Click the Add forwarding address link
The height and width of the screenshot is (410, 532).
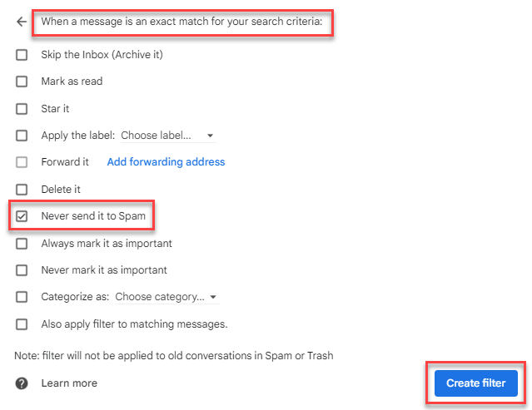pos(166,162)
